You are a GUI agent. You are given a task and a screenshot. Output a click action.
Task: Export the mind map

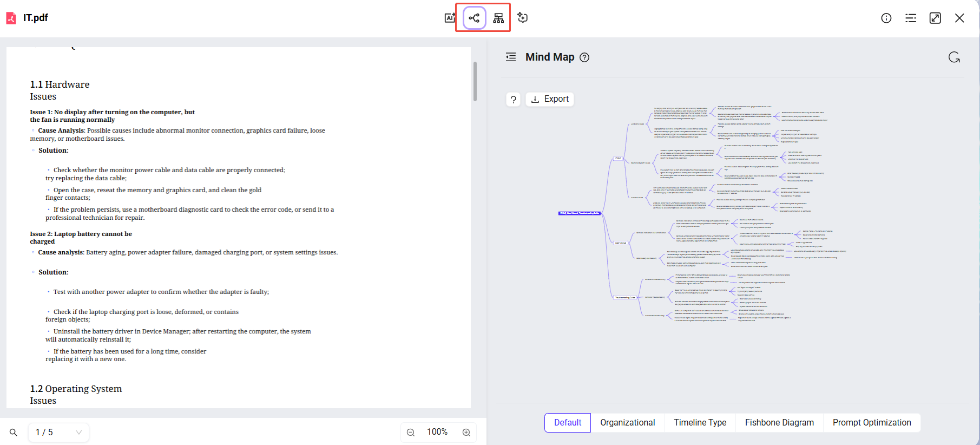point(550,99)
